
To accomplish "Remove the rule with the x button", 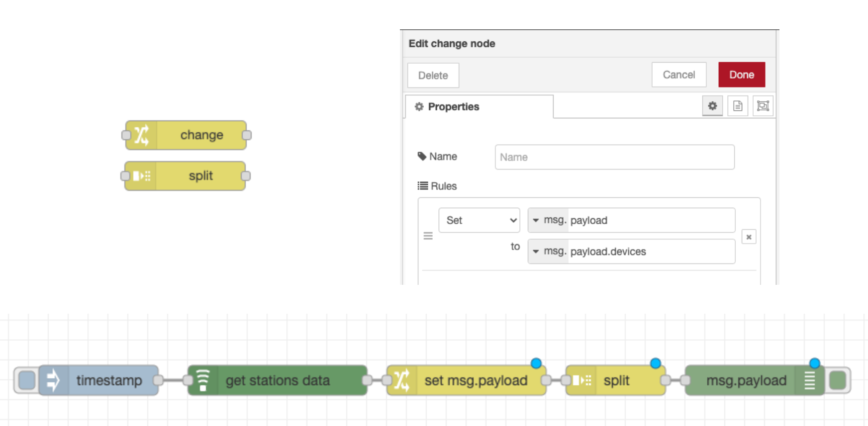I will 749,237.
